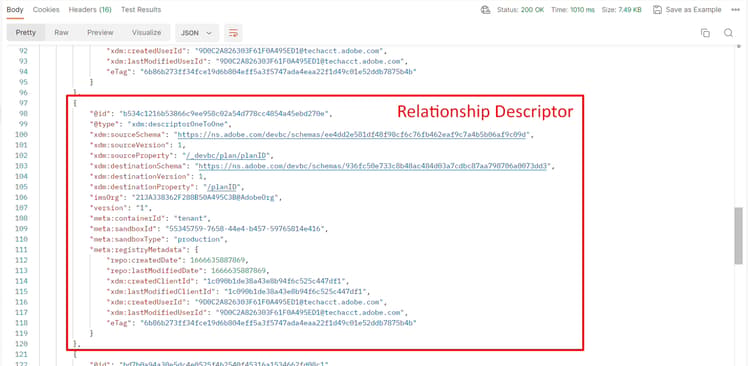Image resolution: width=750 pixels, height=366 pixels.
Task: Click the Status: 200 OK text
Action: 520,10
